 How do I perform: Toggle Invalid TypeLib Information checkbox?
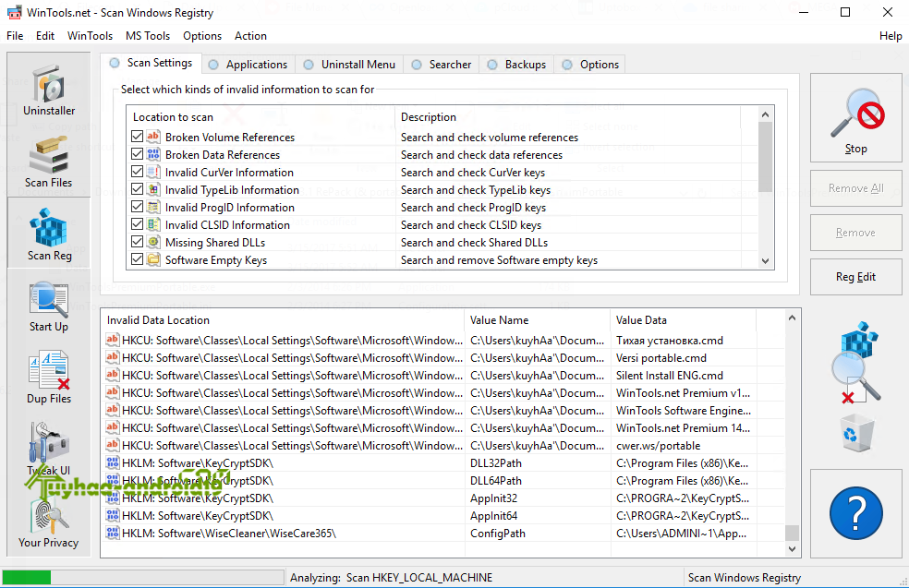point(137,189)
